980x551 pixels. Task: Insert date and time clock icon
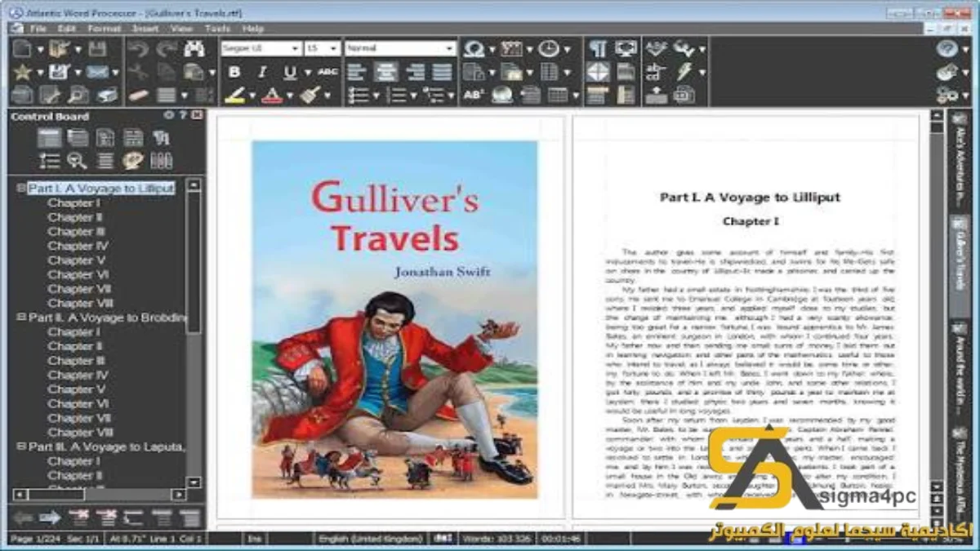549,49
